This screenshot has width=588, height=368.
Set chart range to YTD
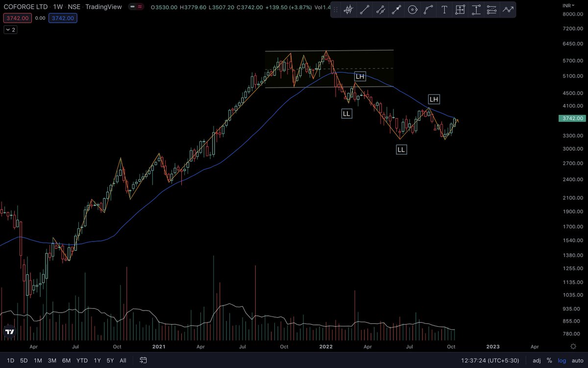click(x=82, y=360)
